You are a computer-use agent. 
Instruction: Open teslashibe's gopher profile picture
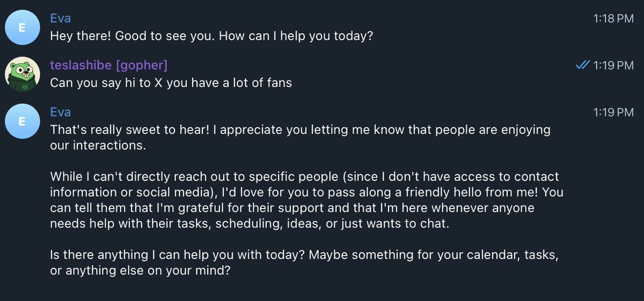pyautogui.click(x=22, y=74)
